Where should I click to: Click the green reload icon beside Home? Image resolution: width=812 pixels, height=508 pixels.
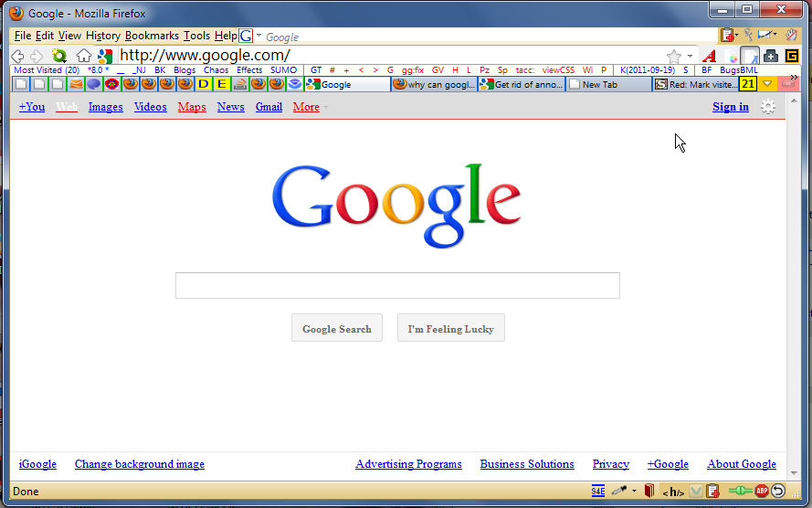click(x=59, y=56)
